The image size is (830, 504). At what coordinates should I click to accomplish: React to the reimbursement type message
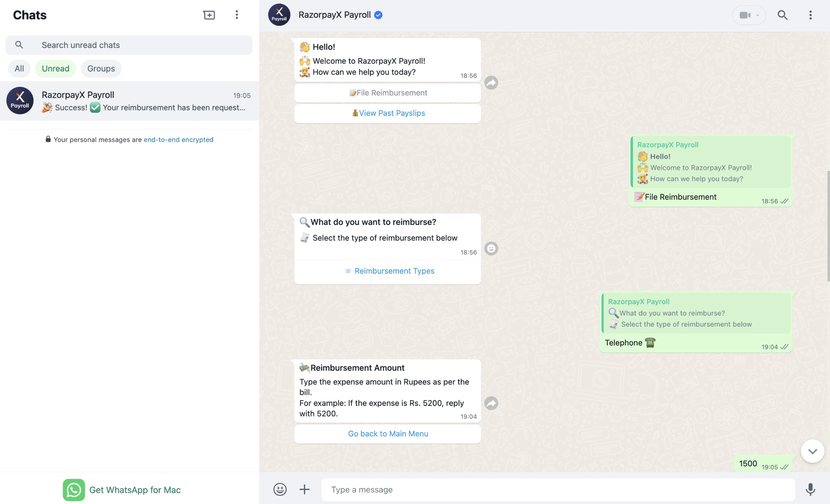click(491, 248)
